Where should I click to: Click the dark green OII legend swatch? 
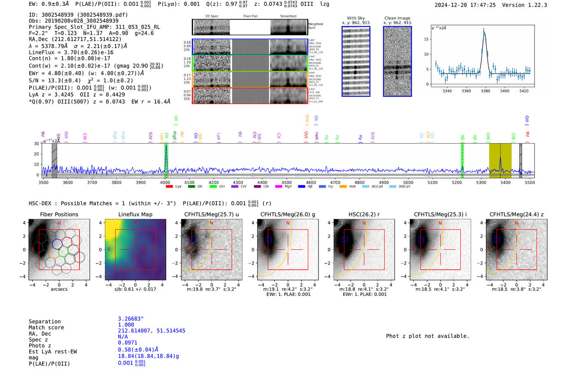coord(191,186)
